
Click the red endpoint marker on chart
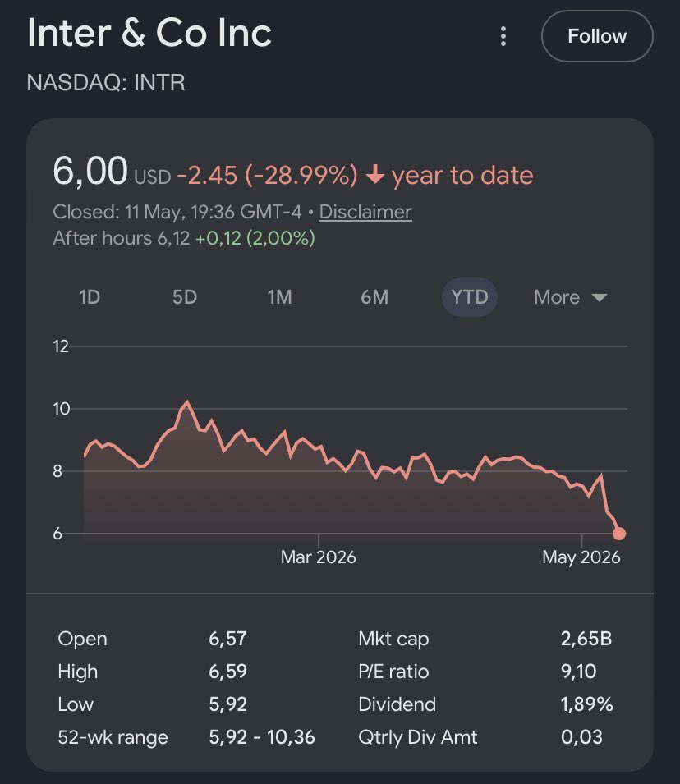point(619,534)
